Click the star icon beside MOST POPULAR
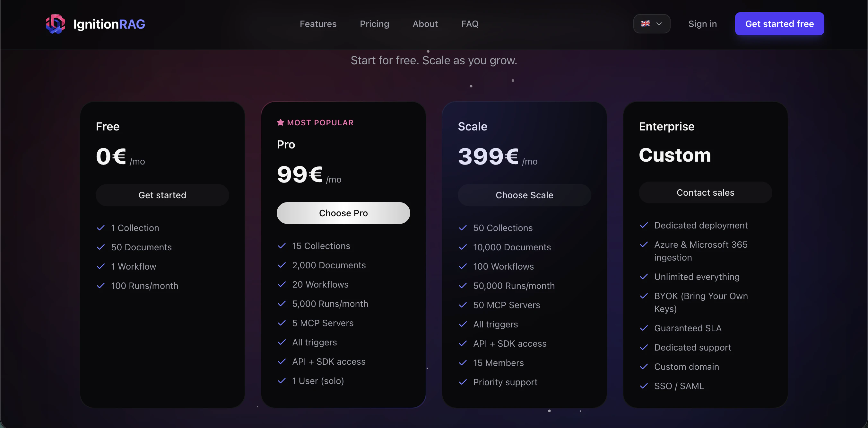This screenshot has height=428, width=868. 281,122
